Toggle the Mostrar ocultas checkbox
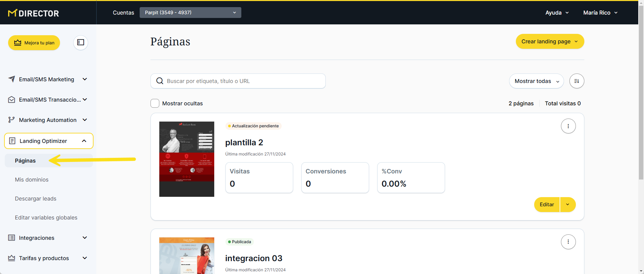Screen dimensions: 644x274 [155, 103]
